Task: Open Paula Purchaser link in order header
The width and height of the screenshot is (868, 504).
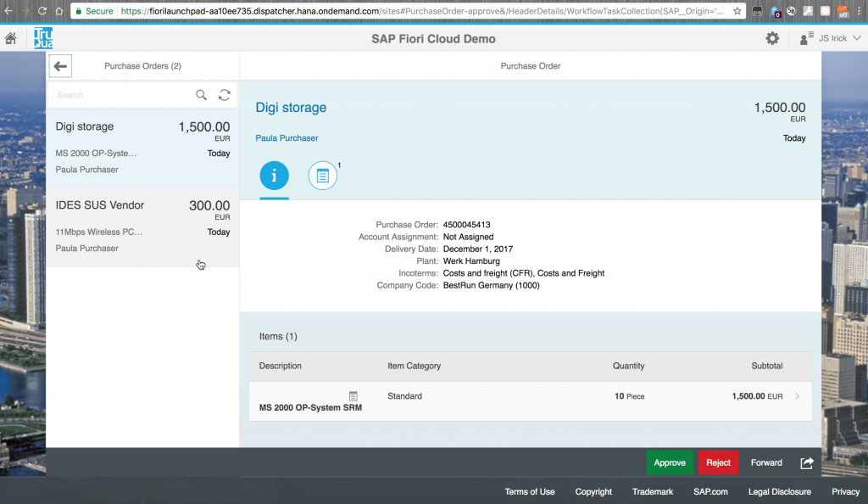Action: click(x=287, y=138)
